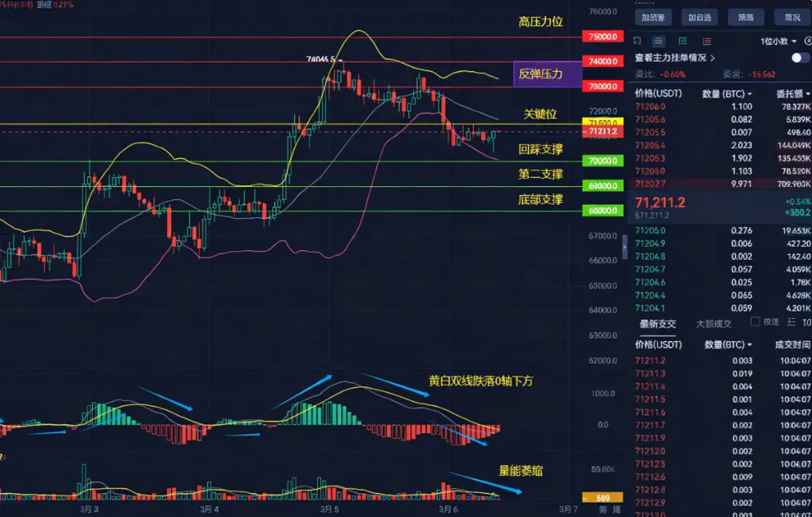Click the current price 71,211.2 display
812x517 pixels.
660,202
